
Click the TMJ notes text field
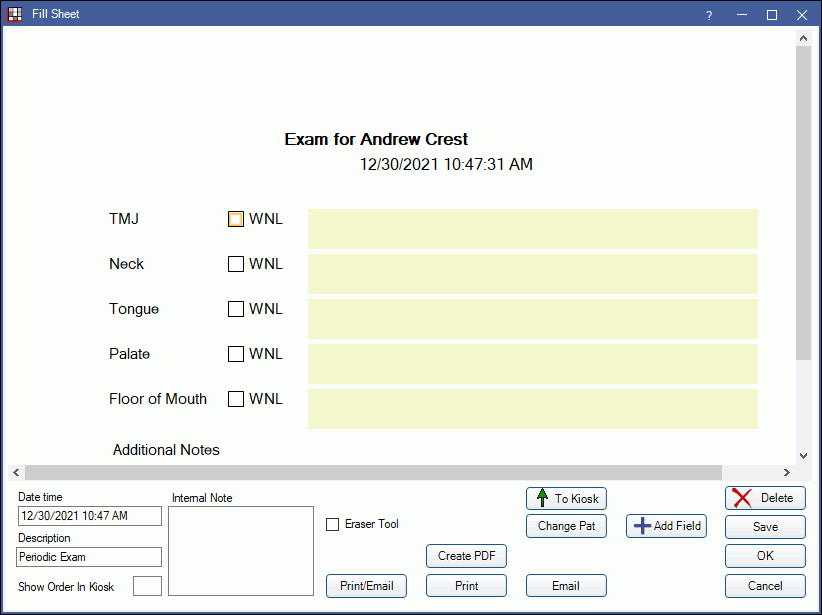(533, 229)
